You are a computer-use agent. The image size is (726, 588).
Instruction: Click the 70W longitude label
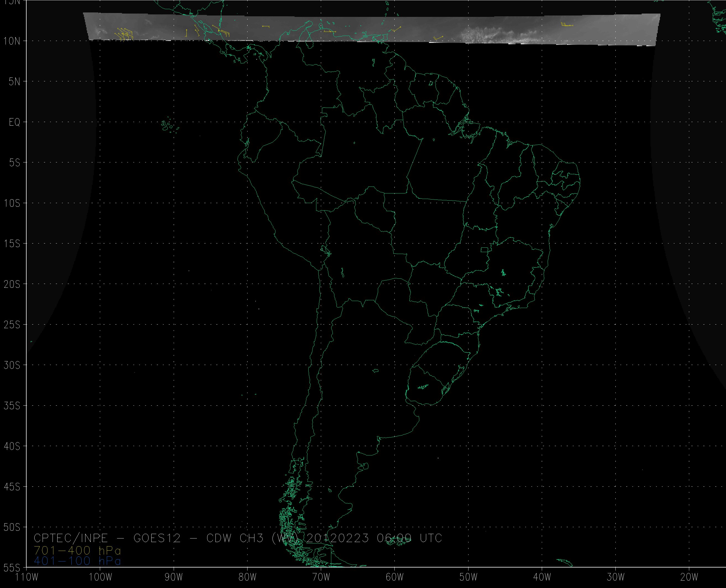click(x=321, y=577)
